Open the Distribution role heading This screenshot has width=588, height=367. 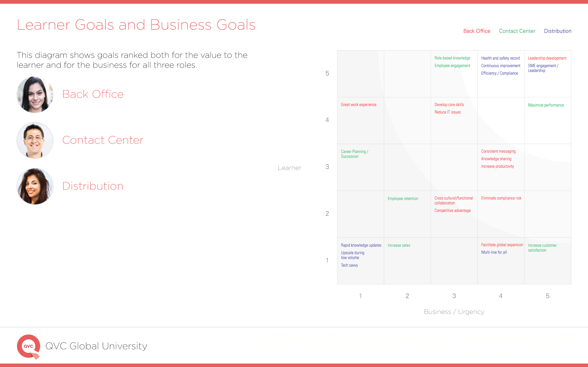93,186
